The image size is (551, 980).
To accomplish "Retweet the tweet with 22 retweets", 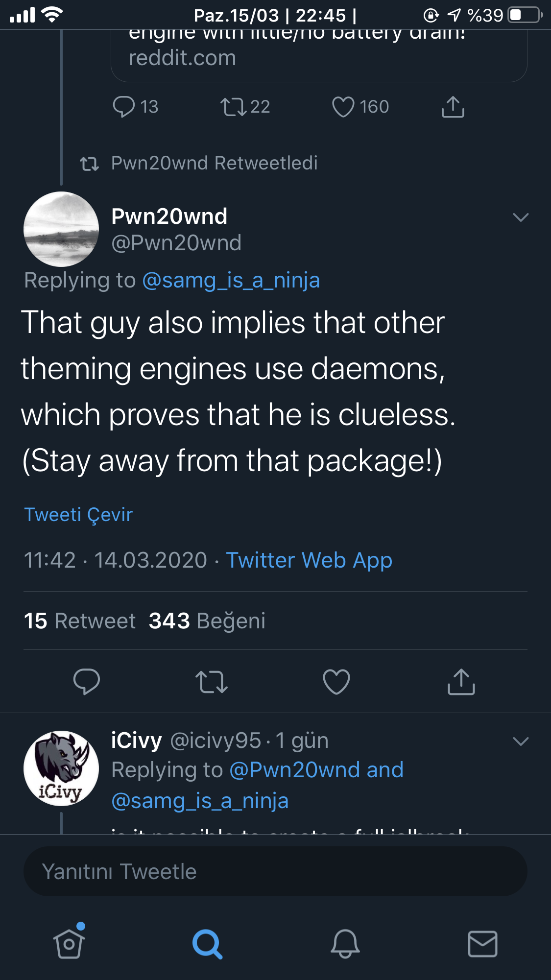I will click(x=234, y=107).
